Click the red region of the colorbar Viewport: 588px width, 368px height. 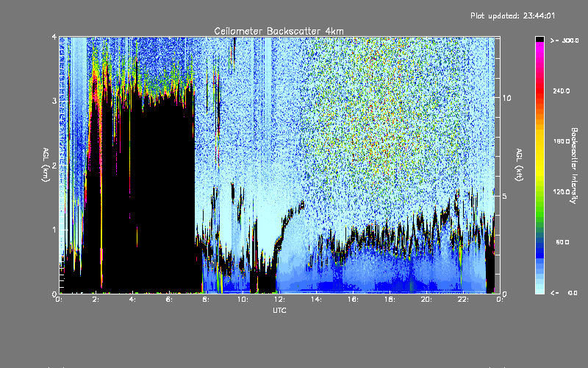pos(539,90)
